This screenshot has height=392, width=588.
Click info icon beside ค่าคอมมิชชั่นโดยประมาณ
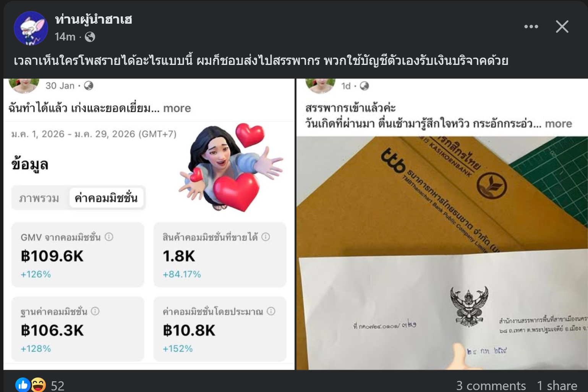tap(271, 311)
